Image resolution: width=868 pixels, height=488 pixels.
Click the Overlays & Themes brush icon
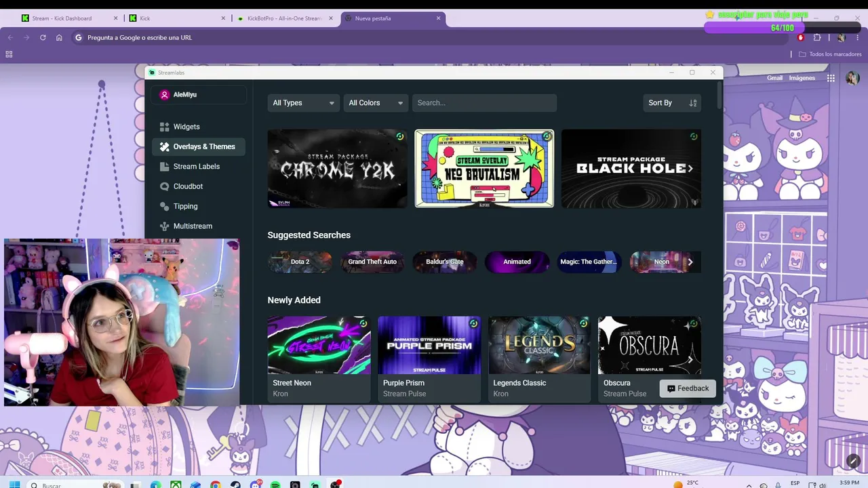pyautogui.click(x=164, y=146)
